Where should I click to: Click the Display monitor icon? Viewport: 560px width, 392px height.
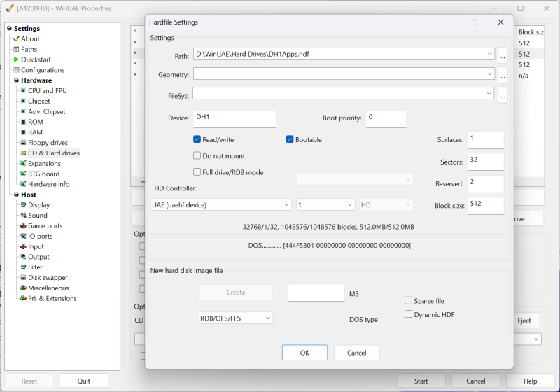(23, 205)
